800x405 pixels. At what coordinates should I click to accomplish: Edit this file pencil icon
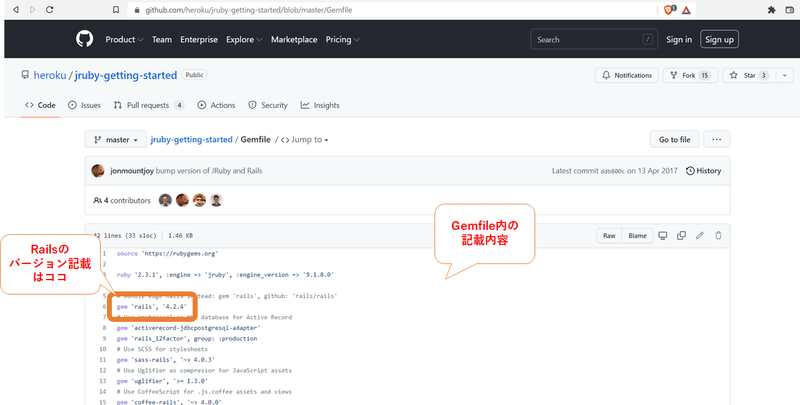tap(699, 236)
